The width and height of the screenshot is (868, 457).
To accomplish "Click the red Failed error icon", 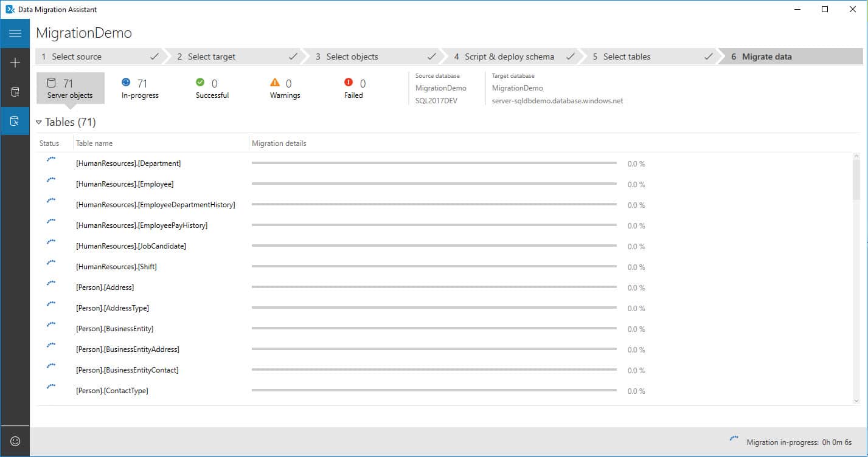I will pos(349,82).
